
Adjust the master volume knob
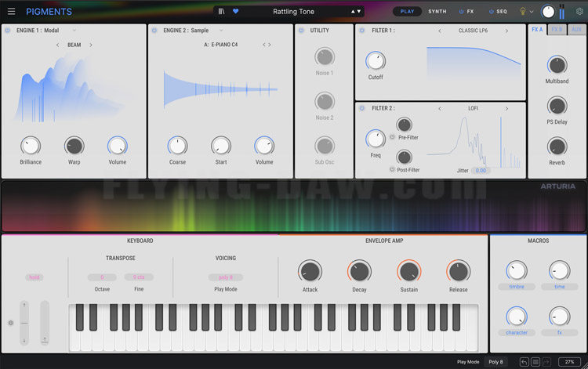coord(548,12)
